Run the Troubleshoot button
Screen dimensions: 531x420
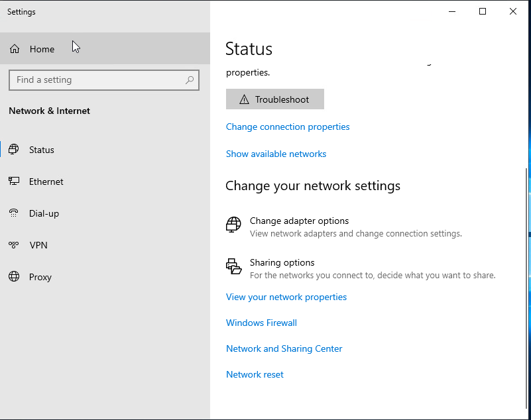(x=275, y=99)
